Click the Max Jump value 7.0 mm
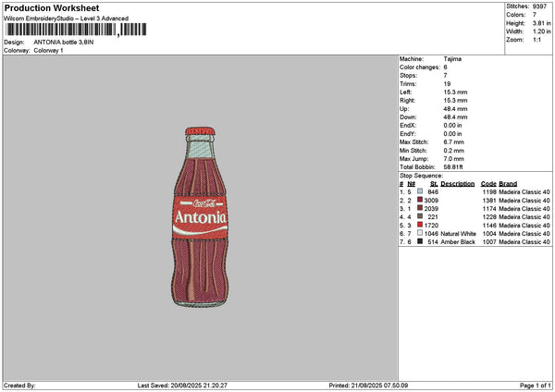The image size is (555, 392). point(454,159)
